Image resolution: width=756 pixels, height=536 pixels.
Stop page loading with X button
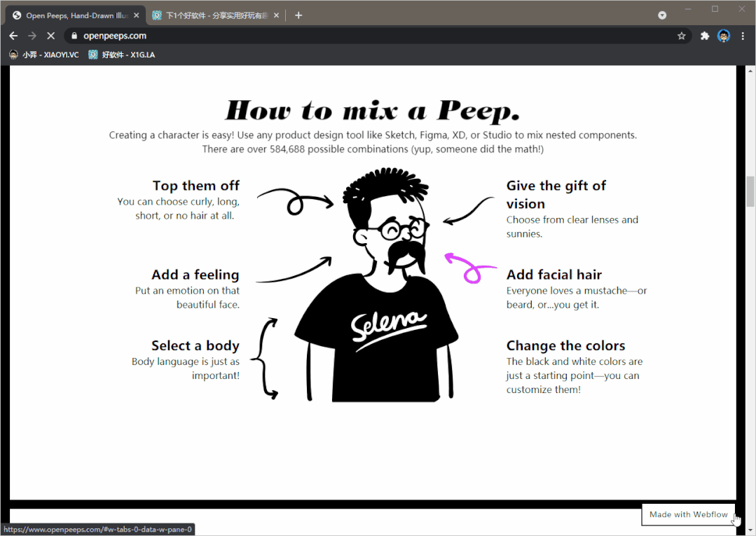click(51, 36)
